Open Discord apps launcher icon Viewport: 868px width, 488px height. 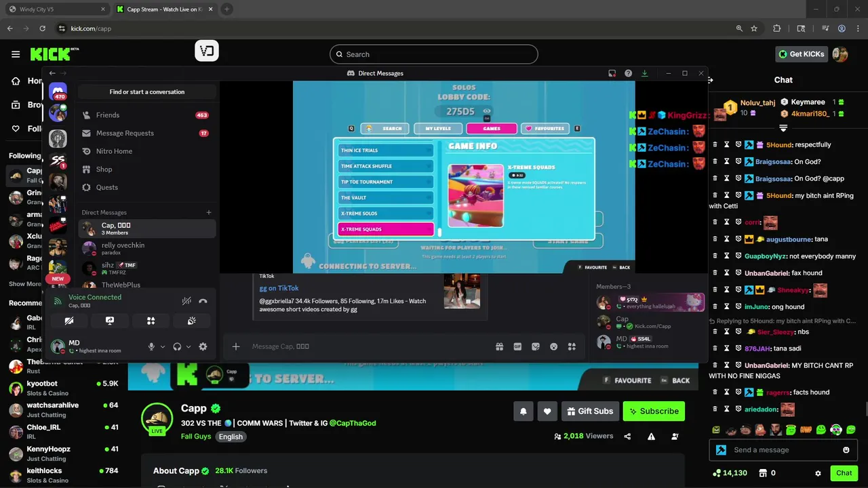point(572,346)
